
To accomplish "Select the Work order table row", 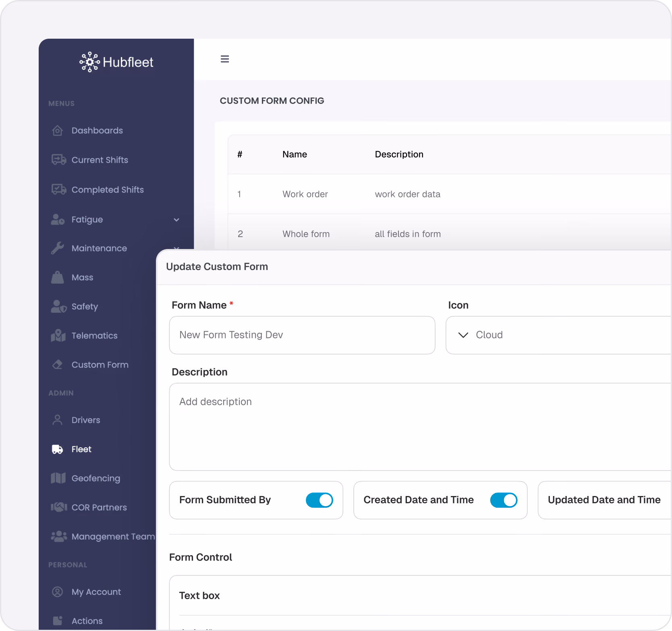I will pyautogui.click(x=450, y=194).
